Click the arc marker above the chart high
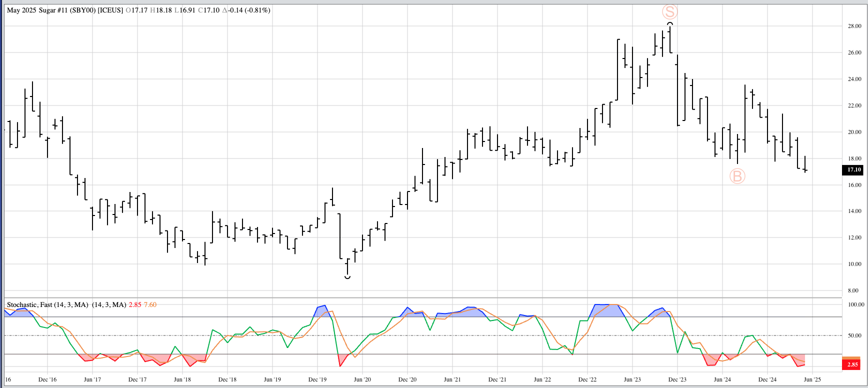Screen dimensions: 868x388 pos(670,23)
